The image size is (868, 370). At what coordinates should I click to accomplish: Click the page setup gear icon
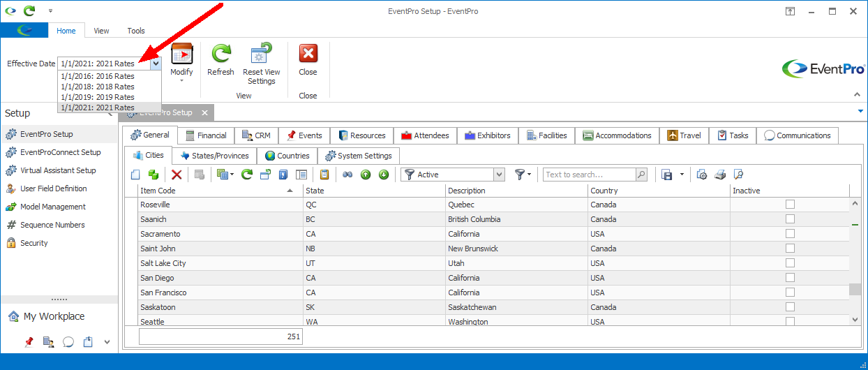coord(702,175)
